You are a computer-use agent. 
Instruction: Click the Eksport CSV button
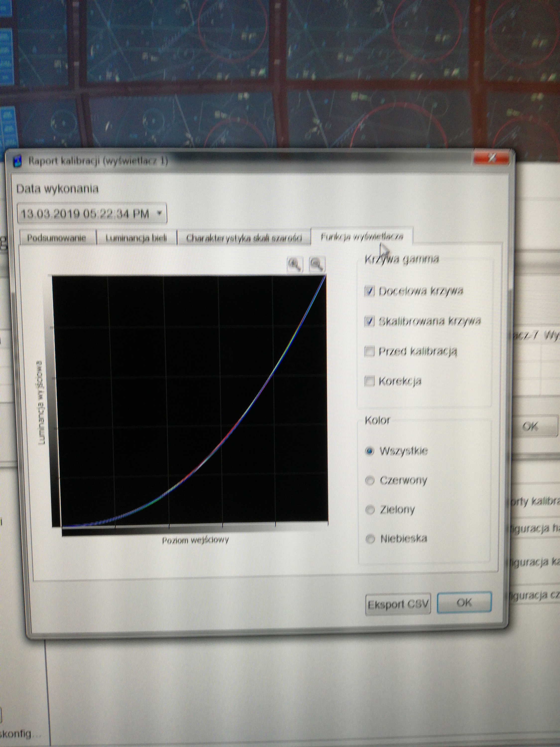398,604
